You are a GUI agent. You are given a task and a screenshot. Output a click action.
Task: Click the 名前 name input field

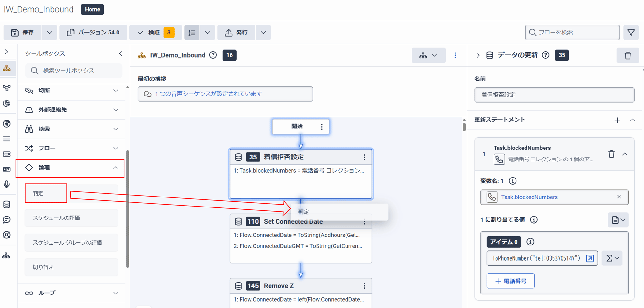[x=554, y=95]
